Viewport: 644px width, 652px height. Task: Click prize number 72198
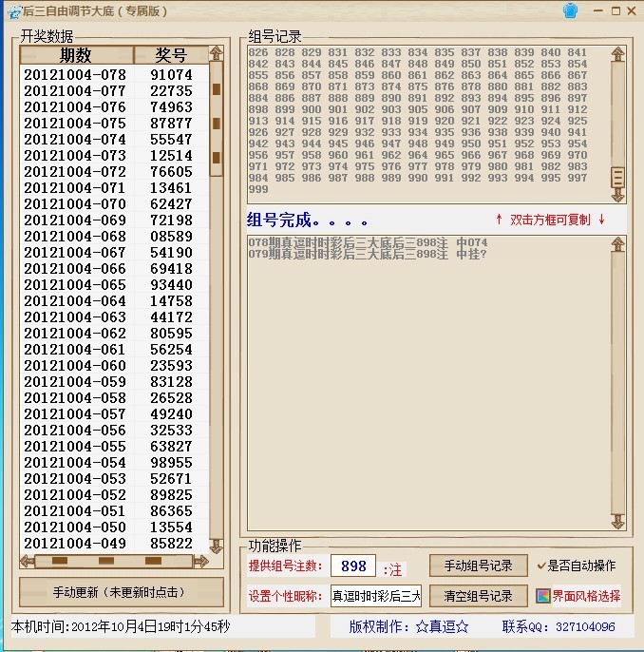click(171, 221)
